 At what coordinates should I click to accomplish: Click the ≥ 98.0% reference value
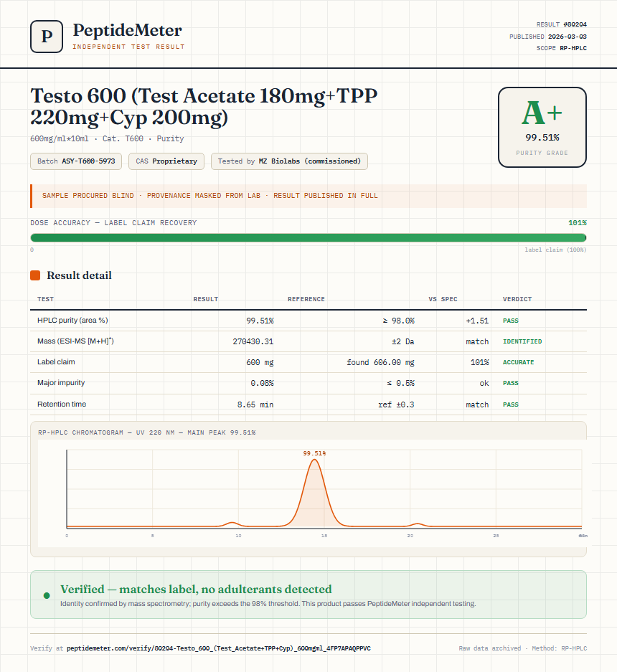pyautogui.click(x=398, y=321)
